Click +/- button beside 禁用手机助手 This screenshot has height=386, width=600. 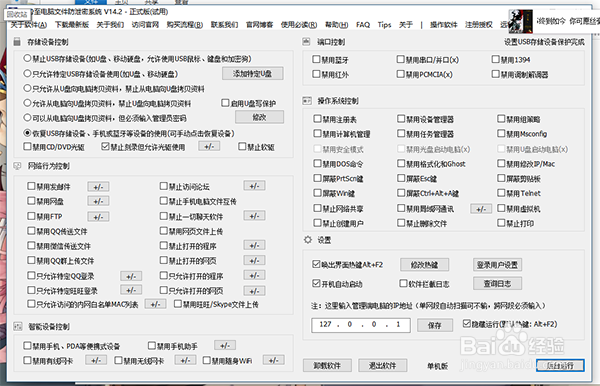(x=225, y=345)
